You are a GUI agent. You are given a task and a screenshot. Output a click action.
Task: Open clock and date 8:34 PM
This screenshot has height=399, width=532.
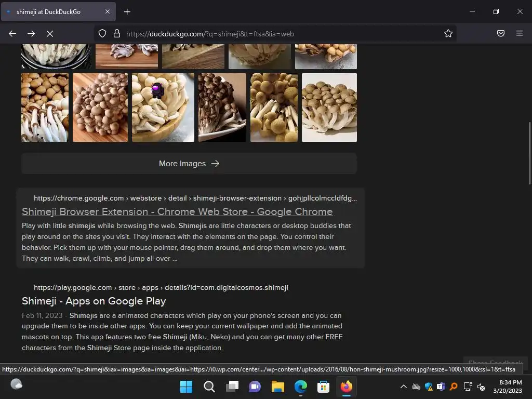click(x=508, y=387)
